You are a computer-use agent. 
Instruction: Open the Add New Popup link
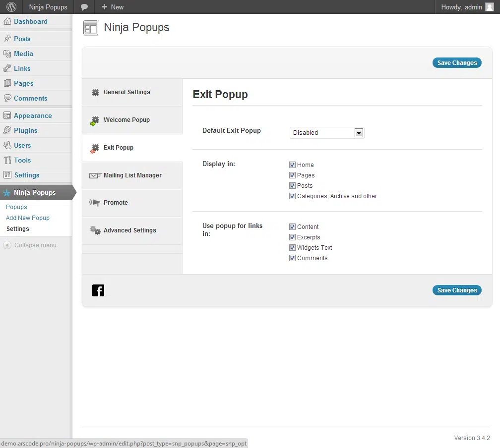[28, 218]
